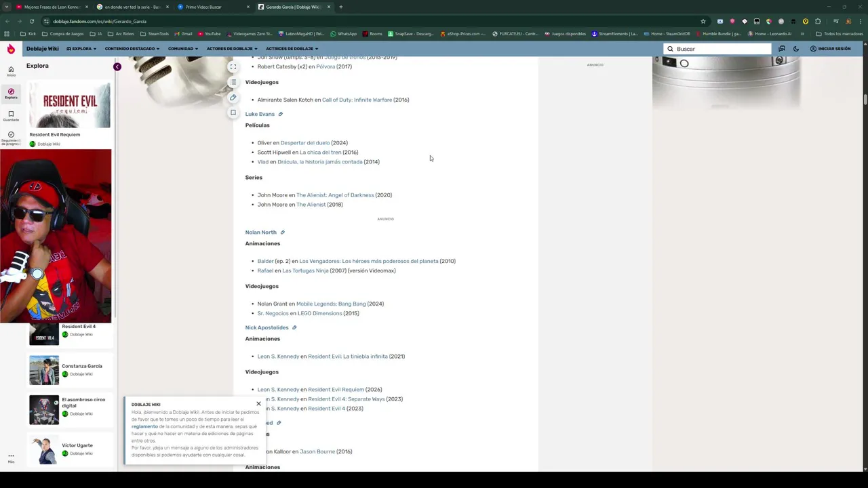Open the Guardado bookmark sidebar icon
Viewport: 868px width, 488px height.
tap(11, 116)
